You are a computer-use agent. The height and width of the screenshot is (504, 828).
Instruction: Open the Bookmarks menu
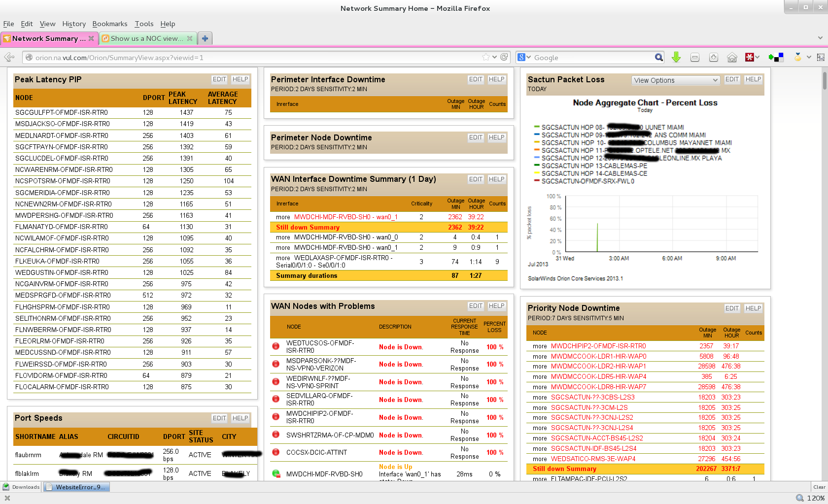pyautogui.click(x=109, y=24)
